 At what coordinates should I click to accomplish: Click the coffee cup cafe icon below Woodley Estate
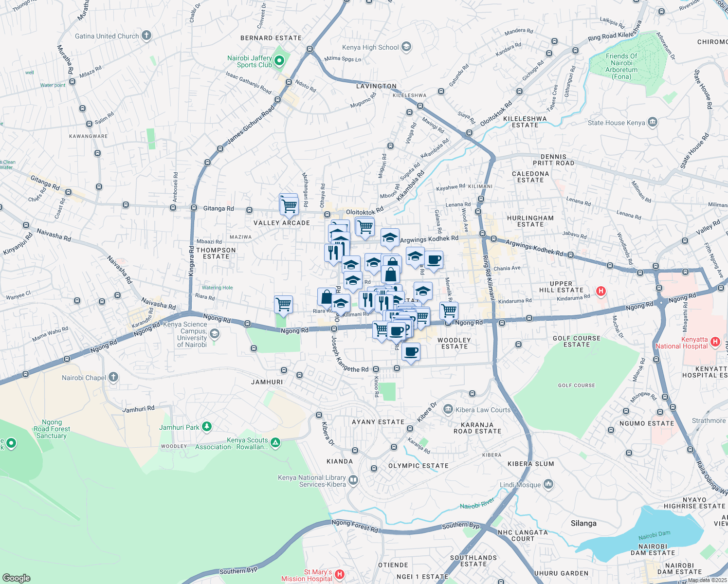(x=411, y=351)
